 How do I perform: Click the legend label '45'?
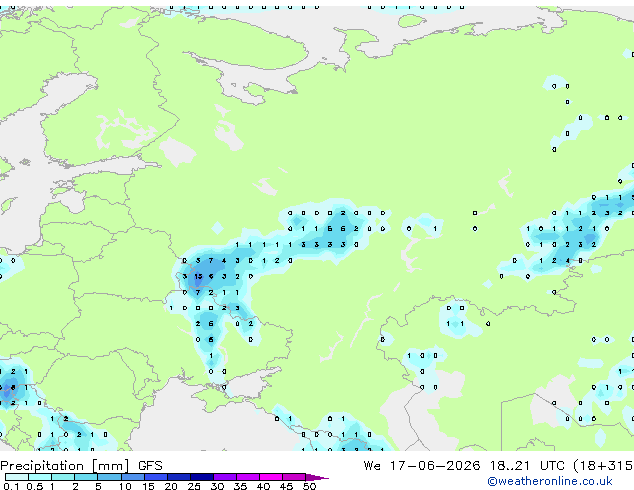(286, 486)
